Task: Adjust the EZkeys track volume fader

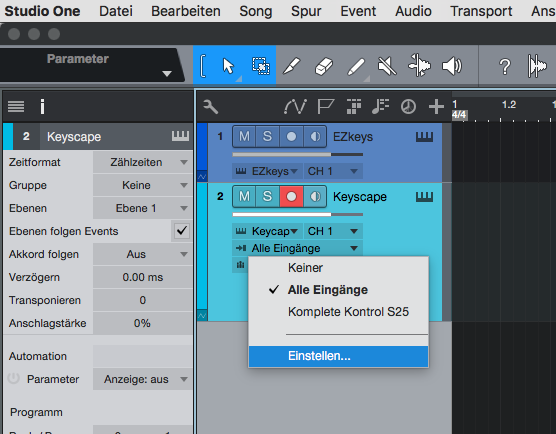Action: 298,155
